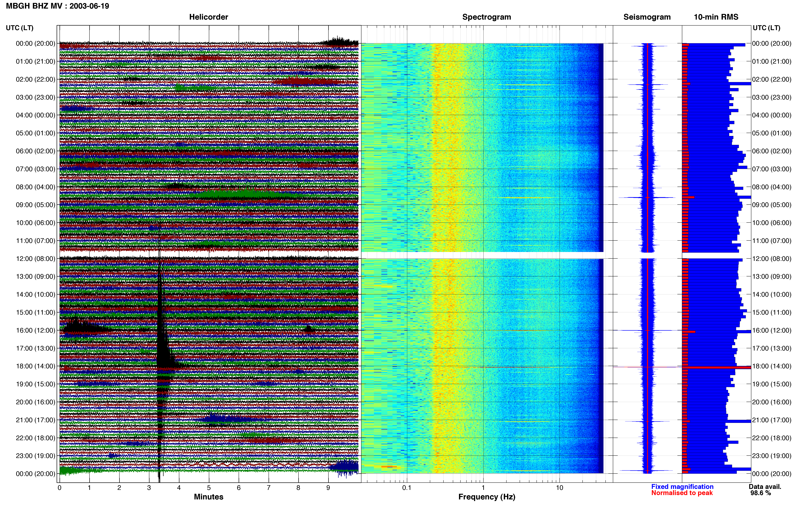Click the left '06:00 (02:00)' time label
This screenshot has width=812, height=508.
click(x=36, y=151)
